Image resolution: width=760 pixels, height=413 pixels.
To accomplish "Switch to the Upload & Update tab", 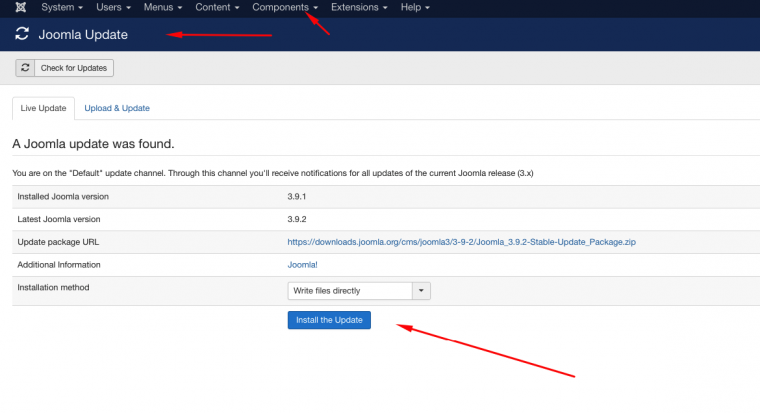I will (117, 108).
